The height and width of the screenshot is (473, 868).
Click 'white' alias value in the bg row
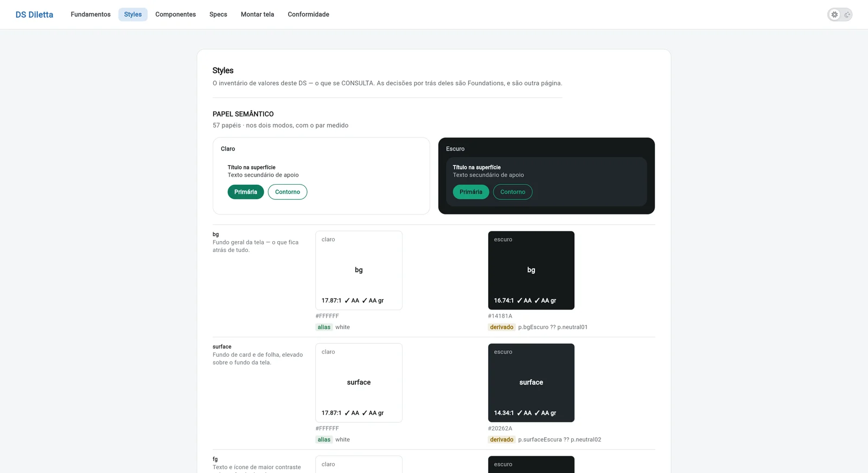[x=342, y=327]
